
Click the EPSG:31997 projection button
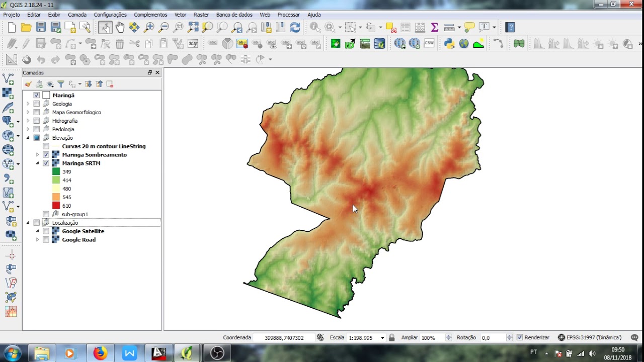pos(590,338)
